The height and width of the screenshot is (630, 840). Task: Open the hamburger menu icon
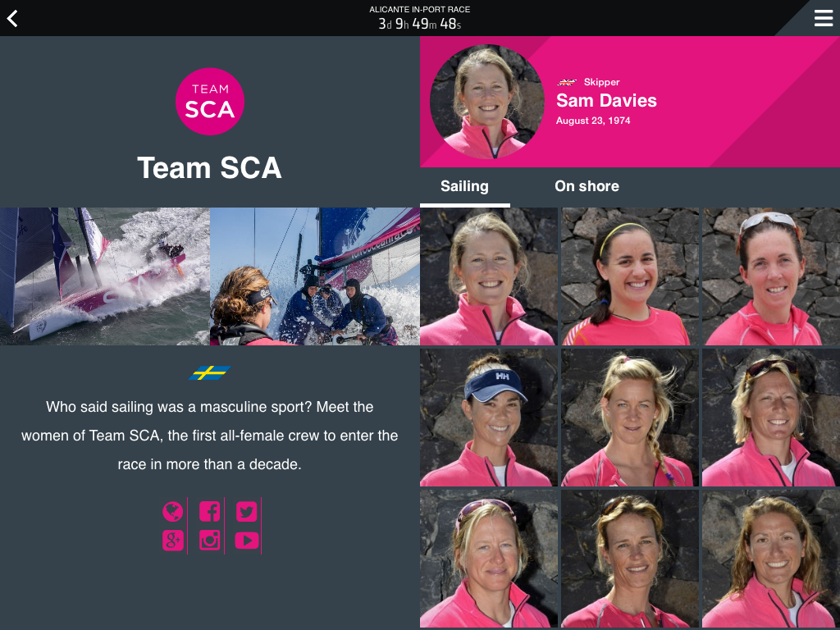point(823,18)
